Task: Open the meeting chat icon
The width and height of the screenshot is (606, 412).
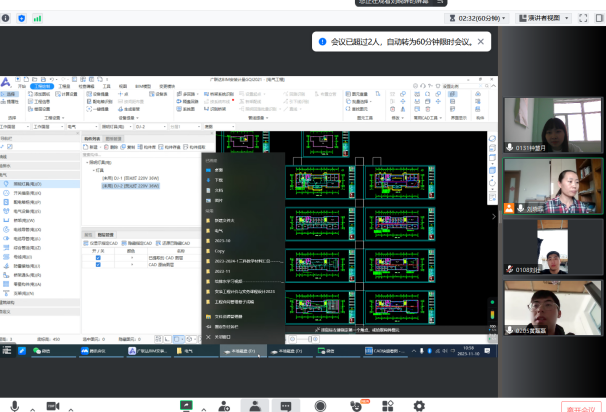Action: [x=285, y=406]
